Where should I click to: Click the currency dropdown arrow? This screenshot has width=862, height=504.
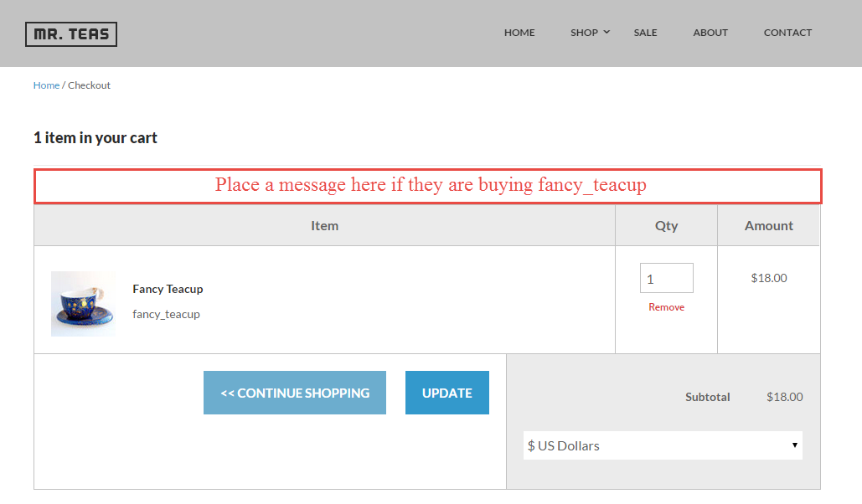pos(794,445)
